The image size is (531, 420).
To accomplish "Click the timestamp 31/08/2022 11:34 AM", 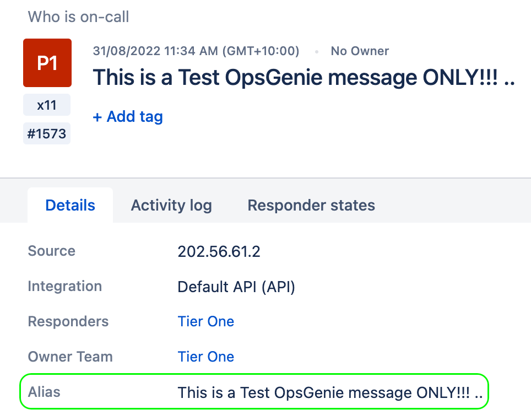I will 196,51.
